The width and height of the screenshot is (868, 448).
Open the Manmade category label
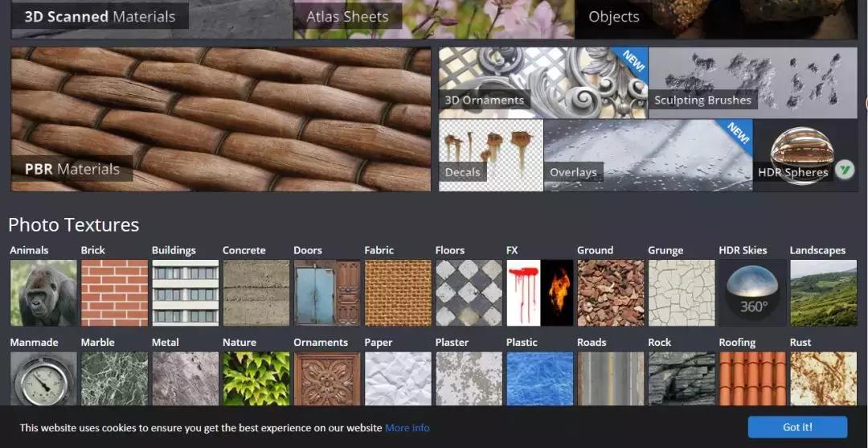click(x=35, y=342)
